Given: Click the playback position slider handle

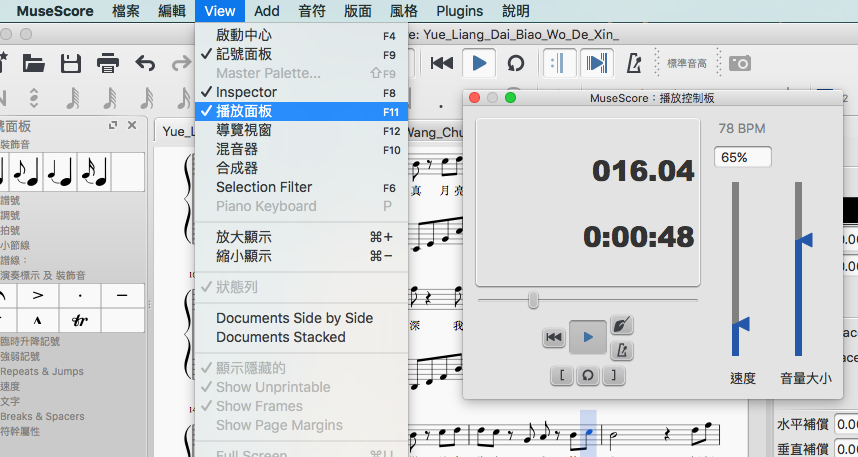Looking at the screenshot, I should (x=533, y=300).
